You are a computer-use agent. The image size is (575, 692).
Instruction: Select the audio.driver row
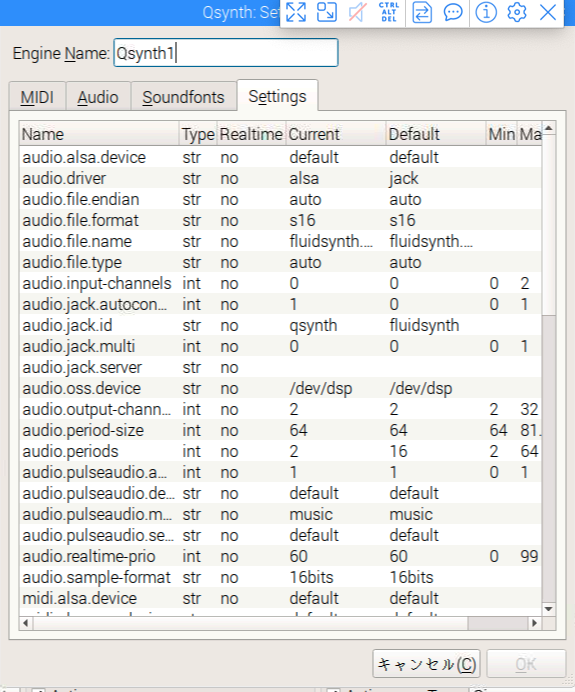[280, 179]
